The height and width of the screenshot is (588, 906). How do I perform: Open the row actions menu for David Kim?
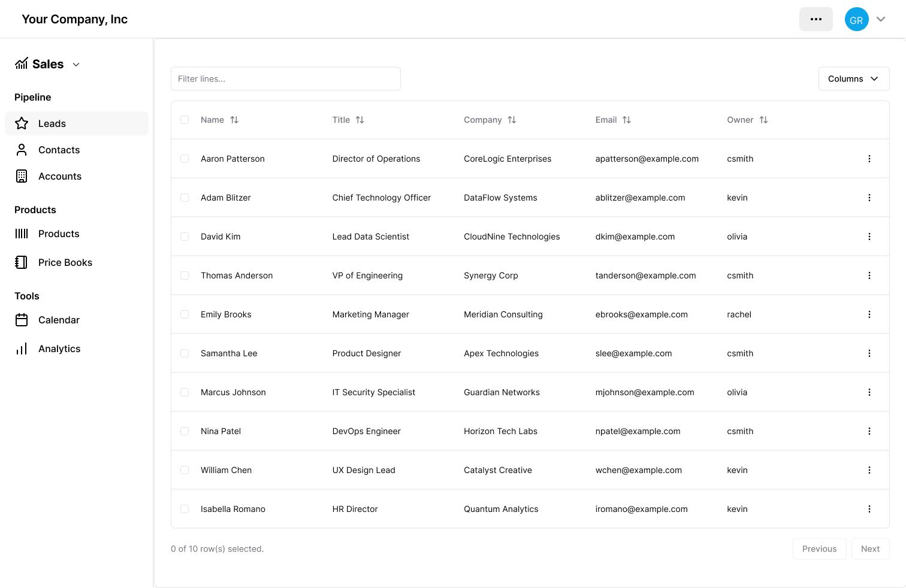(869, 236)
